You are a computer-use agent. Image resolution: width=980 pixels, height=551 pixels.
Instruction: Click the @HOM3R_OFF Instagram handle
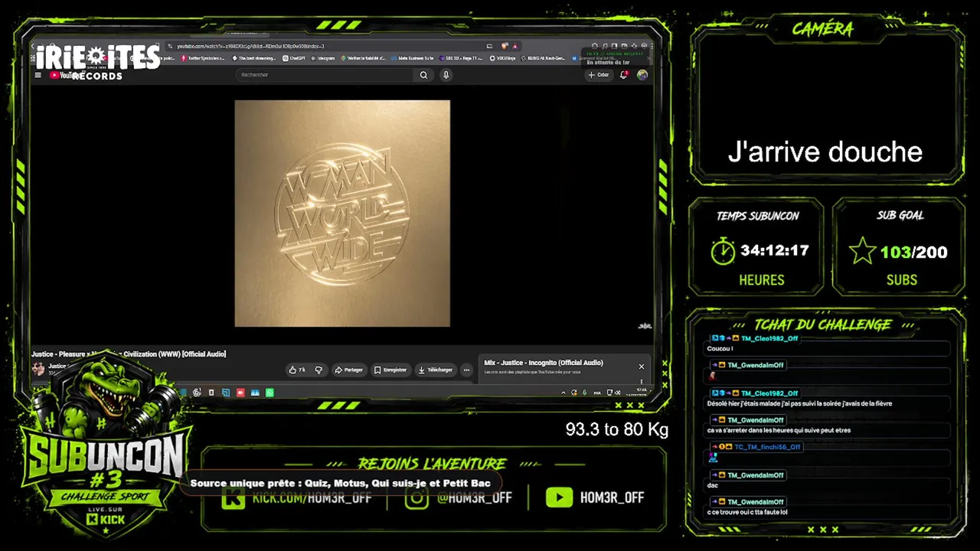[x=474, y=497]
